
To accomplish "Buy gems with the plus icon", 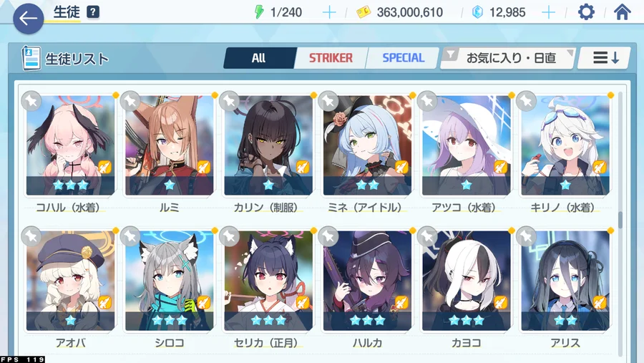I will (548, 12).
